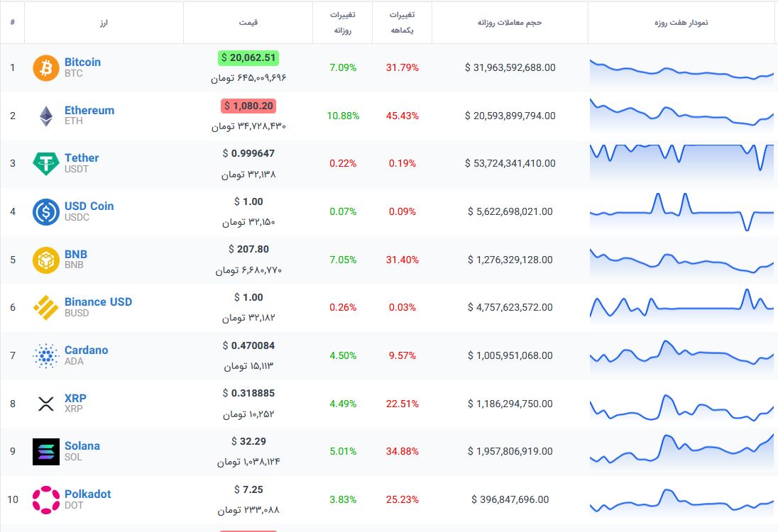
Task: Click Bitcoin volume $ 31,963,592,688.00
Action: point(510,67)
